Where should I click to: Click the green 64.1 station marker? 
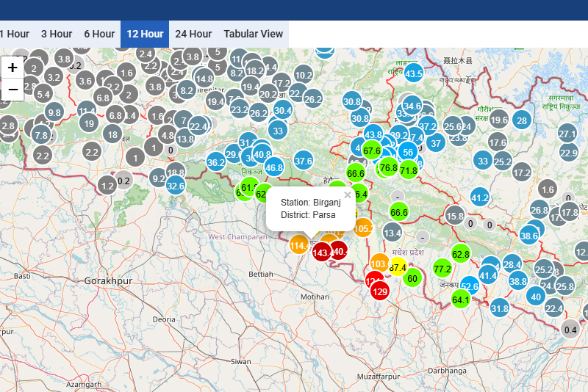[x=461, y=299]
